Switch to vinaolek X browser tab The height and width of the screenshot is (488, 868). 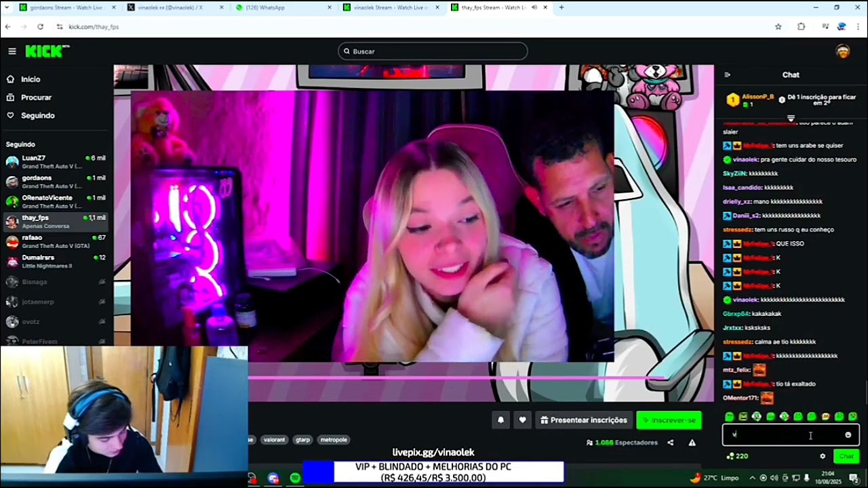click(x=174, y=7)
